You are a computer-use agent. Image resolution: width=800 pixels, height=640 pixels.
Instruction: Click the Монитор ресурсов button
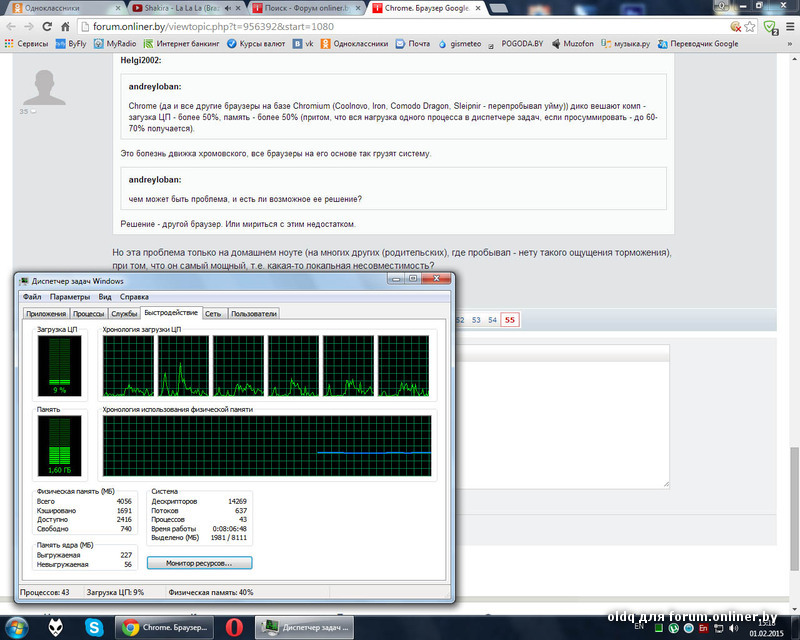point(199,563)
